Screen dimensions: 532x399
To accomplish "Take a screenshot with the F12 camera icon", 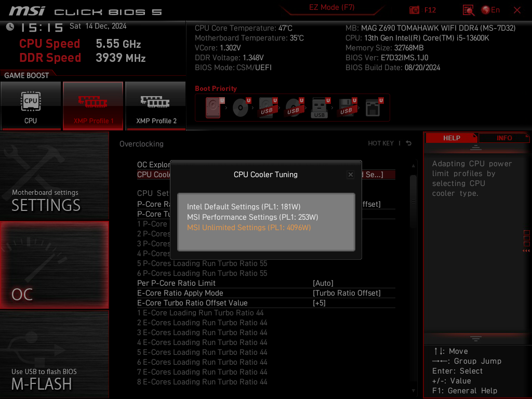I will click(x=414, y=10).
